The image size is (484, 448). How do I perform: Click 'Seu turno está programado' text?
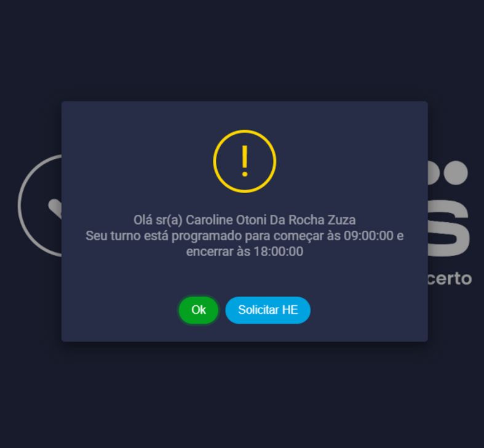[x=164, y=236]
